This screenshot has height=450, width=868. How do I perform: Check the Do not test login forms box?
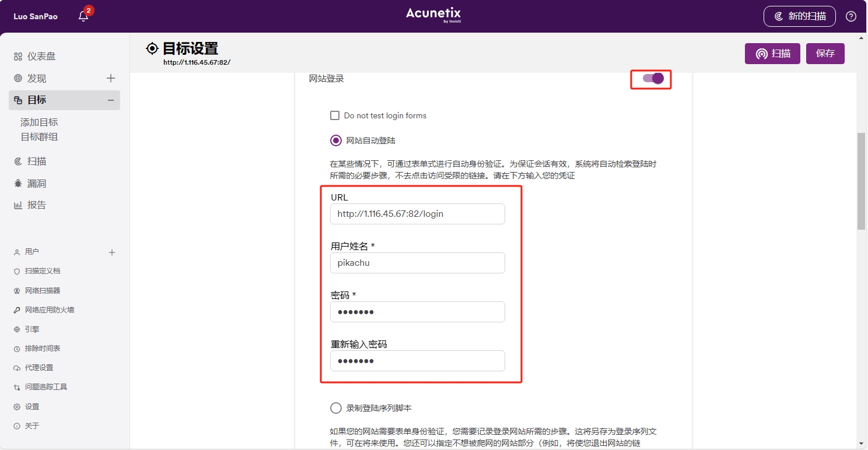pos(335,115)
